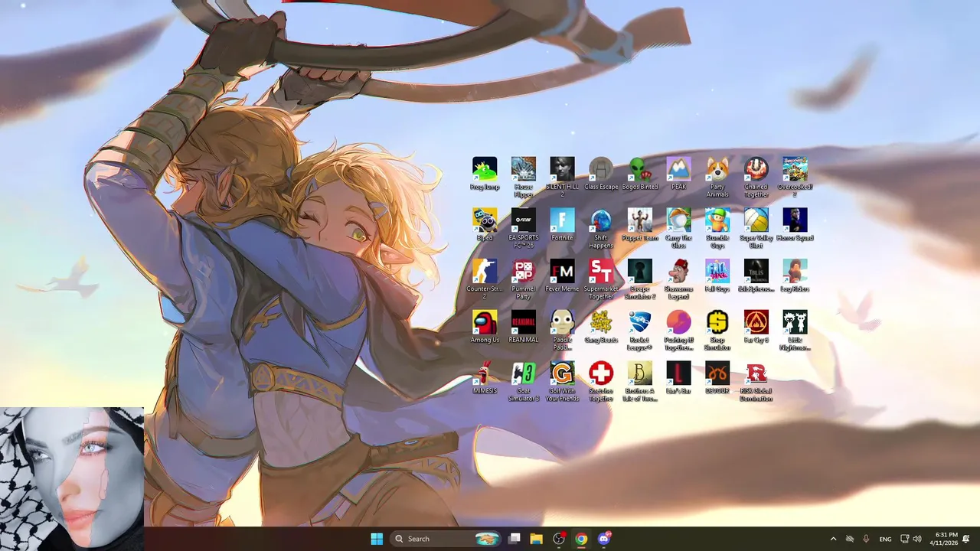Screen dimensions: 980x551
Task: Open the volume tray control
Action: 917,539
